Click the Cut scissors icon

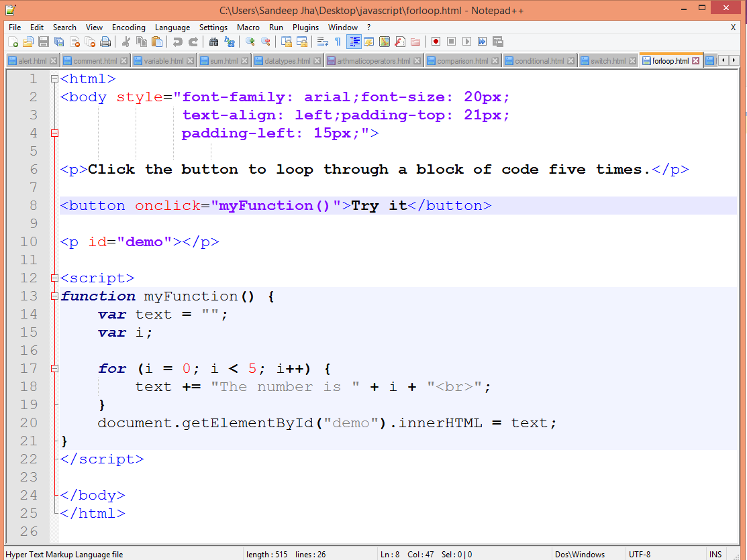[126, 42]
